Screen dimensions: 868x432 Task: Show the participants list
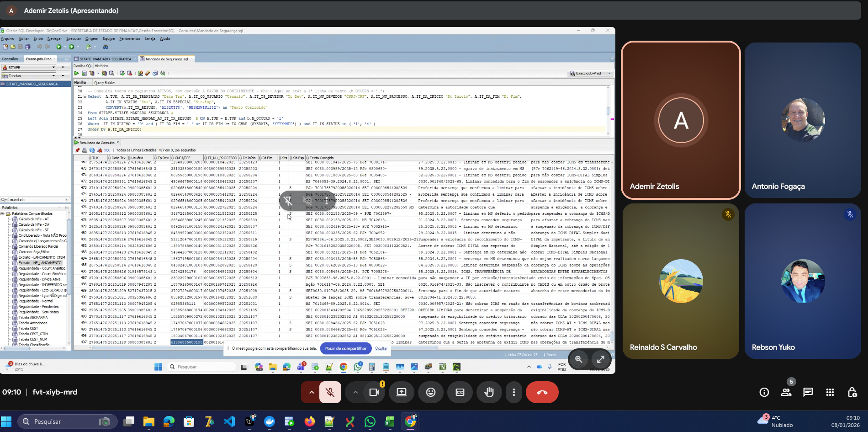tap(786, 392)
